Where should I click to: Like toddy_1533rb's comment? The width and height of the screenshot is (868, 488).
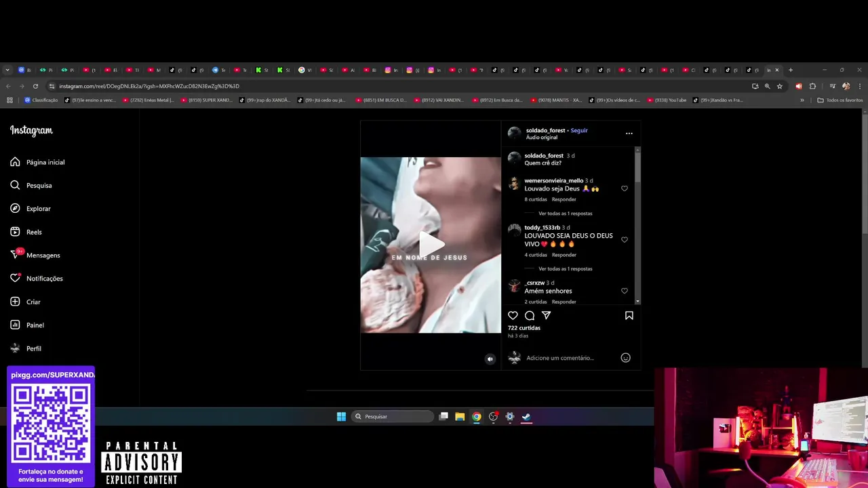point(625,239)
